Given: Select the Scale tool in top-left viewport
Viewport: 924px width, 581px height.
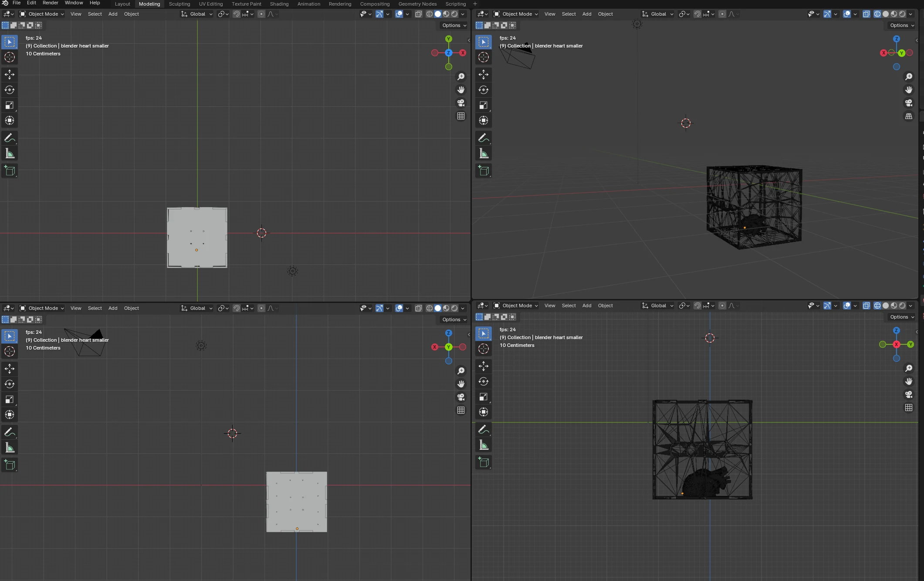Looking at the screenshot, I should point(10,105).
